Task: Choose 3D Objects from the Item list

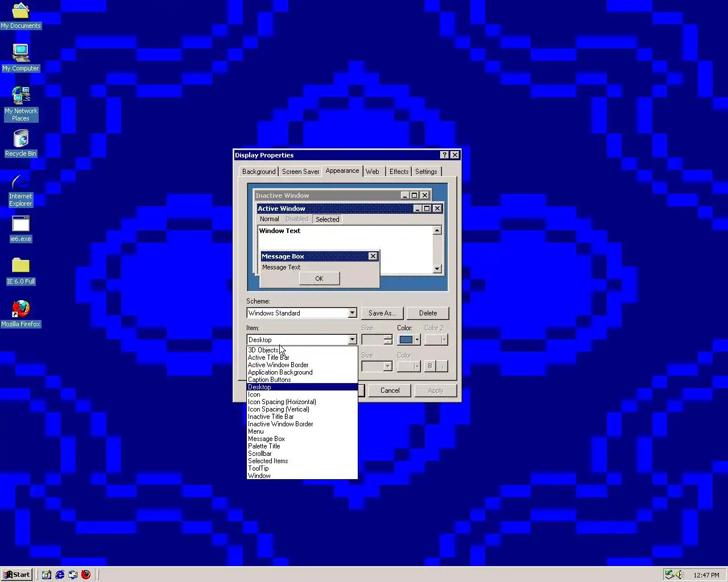Action: [302, 350]
